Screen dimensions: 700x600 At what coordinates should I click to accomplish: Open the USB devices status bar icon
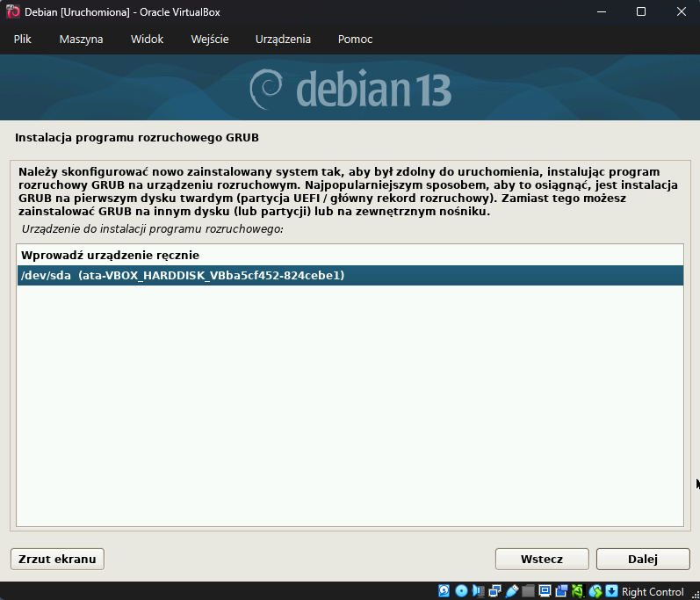click(511, 591)
